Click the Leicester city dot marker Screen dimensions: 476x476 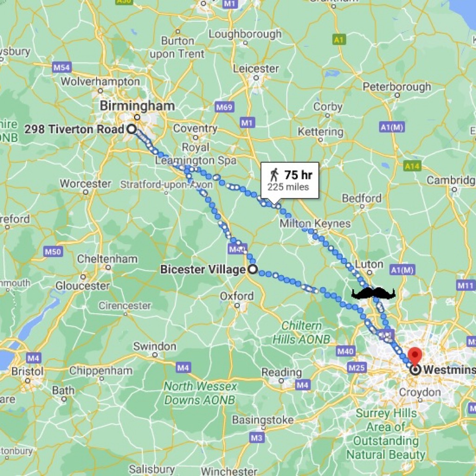tap(256, 78)
